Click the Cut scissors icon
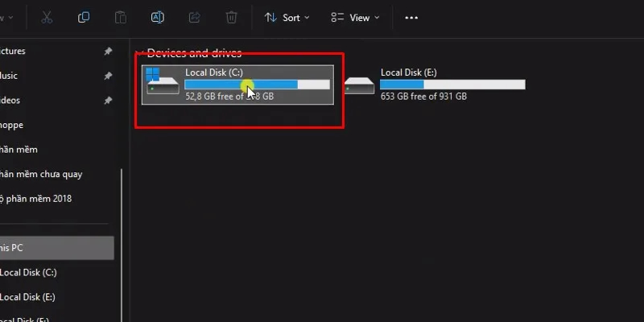The width and height of the screenshot is (644, 322). click(47, 17)
